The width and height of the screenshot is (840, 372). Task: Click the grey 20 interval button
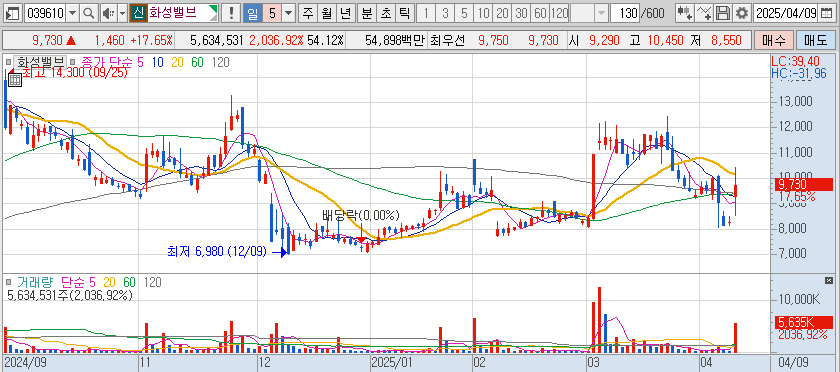click(x=502, y=13)
